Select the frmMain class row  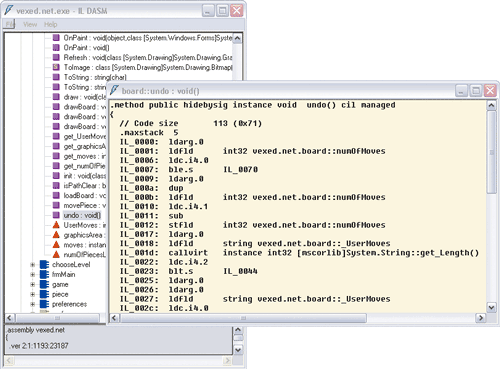(x=63, y=274)
